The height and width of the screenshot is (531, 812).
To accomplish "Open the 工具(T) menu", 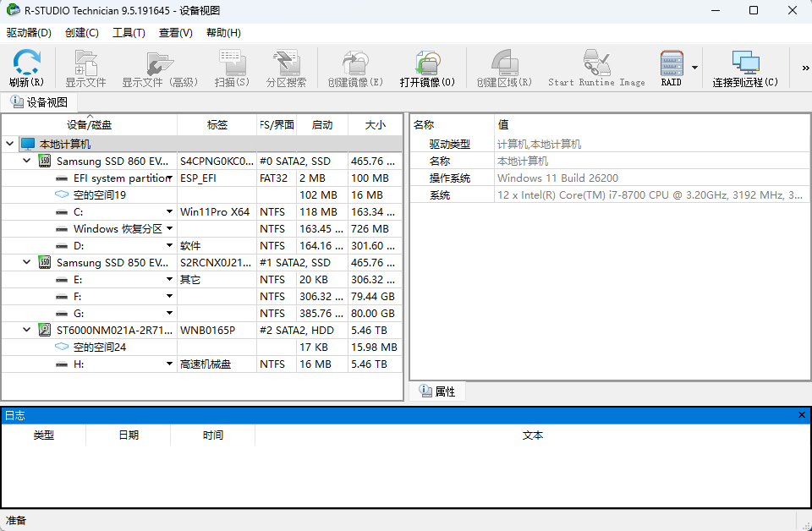I will [x=129, y=33].
